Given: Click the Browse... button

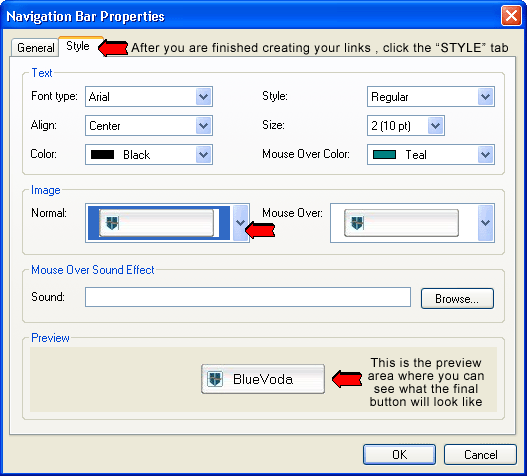Looking at the screenshot, I should click(x=457, y=298).
